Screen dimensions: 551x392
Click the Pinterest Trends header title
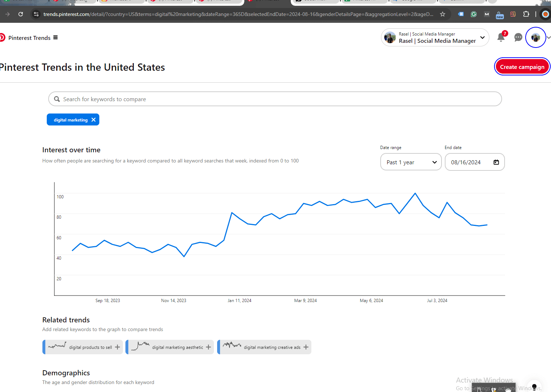[29, 38]
